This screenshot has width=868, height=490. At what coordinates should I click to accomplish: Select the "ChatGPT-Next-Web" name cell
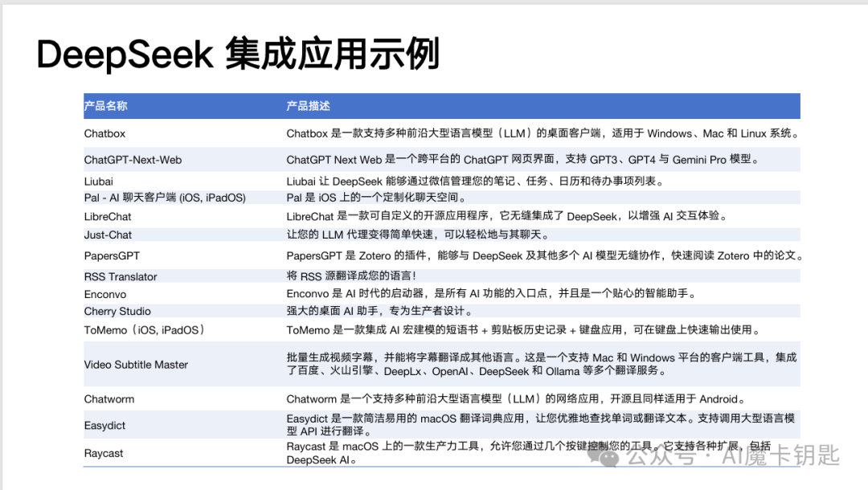(x=133, y=160)
